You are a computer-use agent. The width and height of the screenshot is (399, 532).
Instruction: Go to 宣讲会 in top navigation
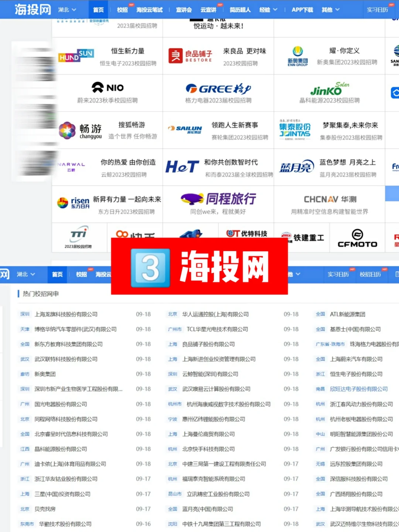click(x=184, y=10)
